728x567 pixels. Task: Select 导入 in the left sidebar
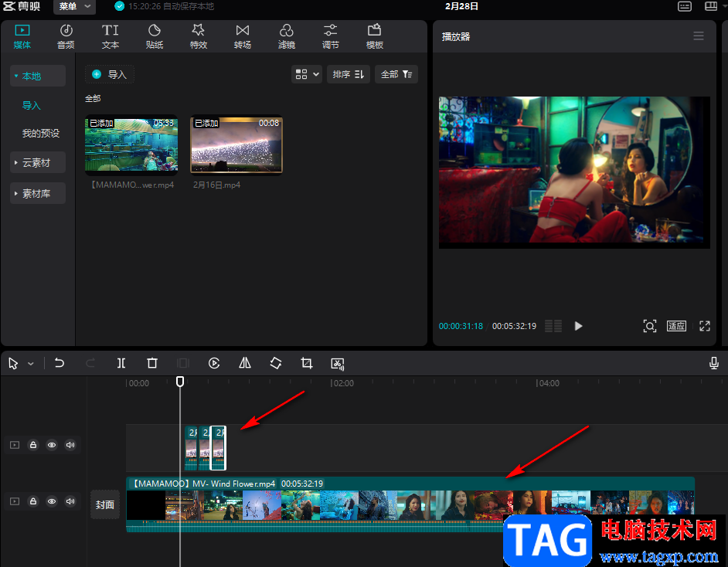point(32,105)
